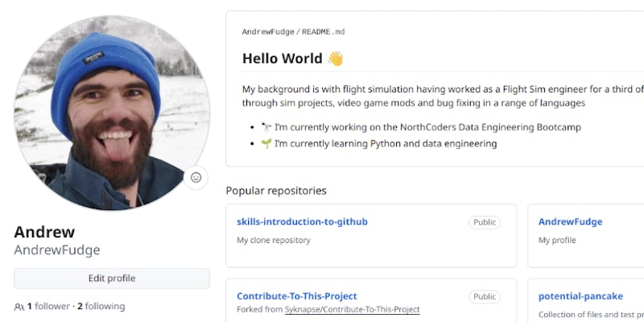Open the 2 following list
644x322 pixels.
point(101,307)
